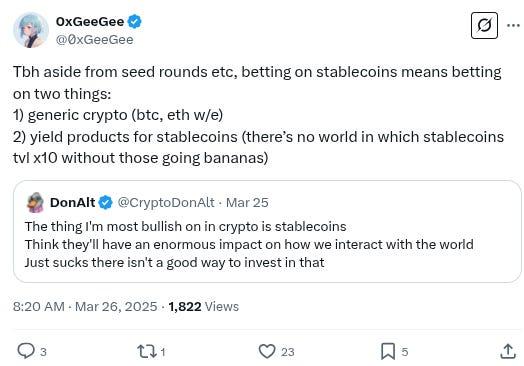Click the 1,822 Views count

coord(204,307)
